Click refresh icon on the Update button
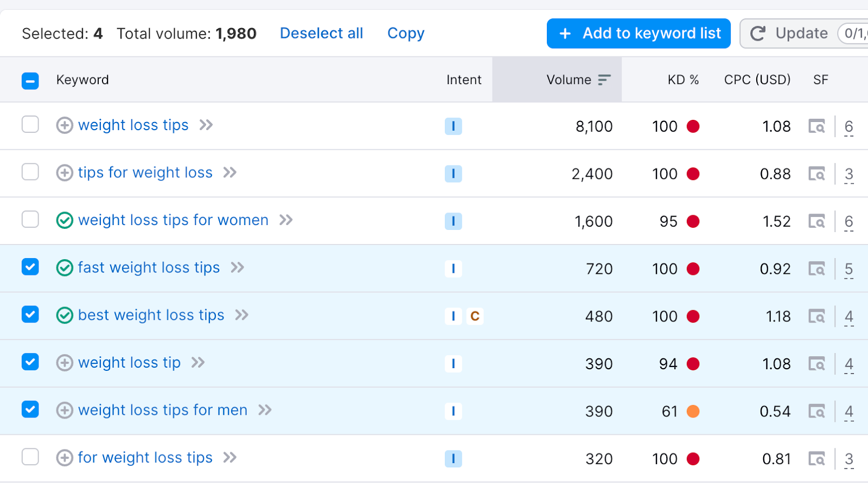Image resolution: width=868 pixels, height=488 pixels. tap(758, 33)
